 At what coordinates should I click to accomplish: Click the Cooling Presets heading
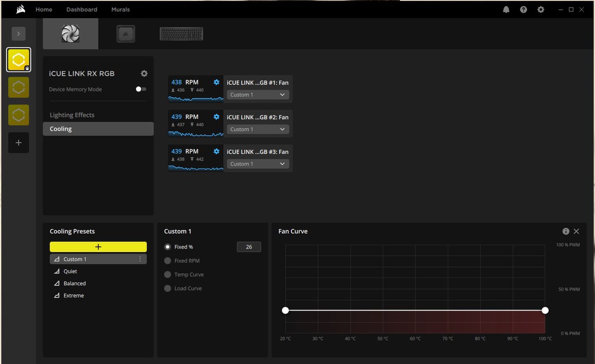pos(72,231)
